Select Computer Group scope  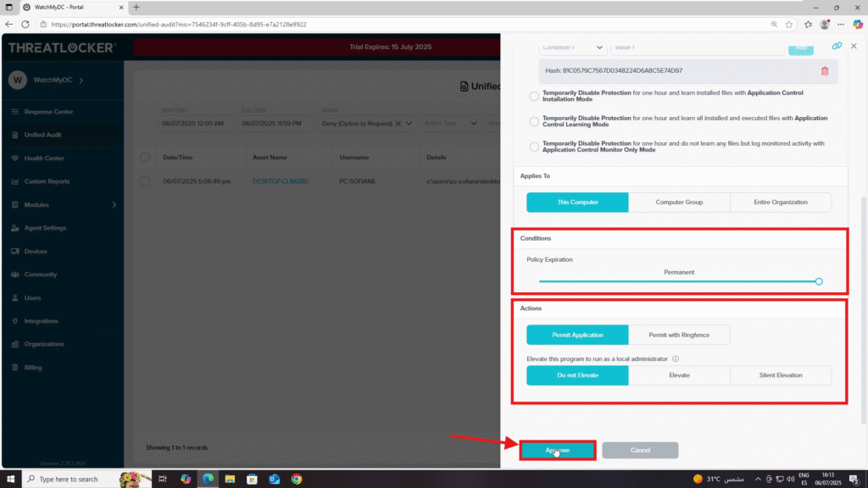[x=679, y=202]
